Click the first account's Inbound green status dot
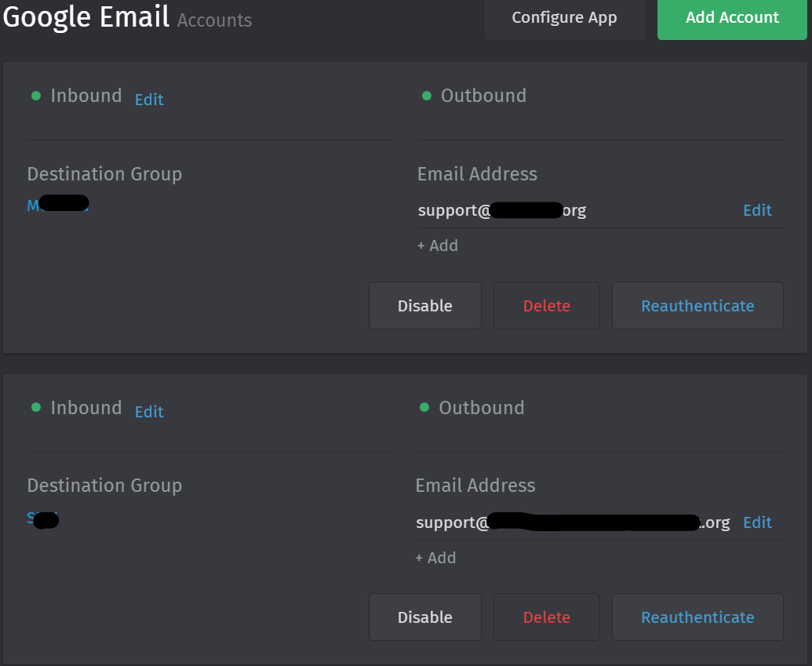Screen dimensions: 812x666 (36, 96)
